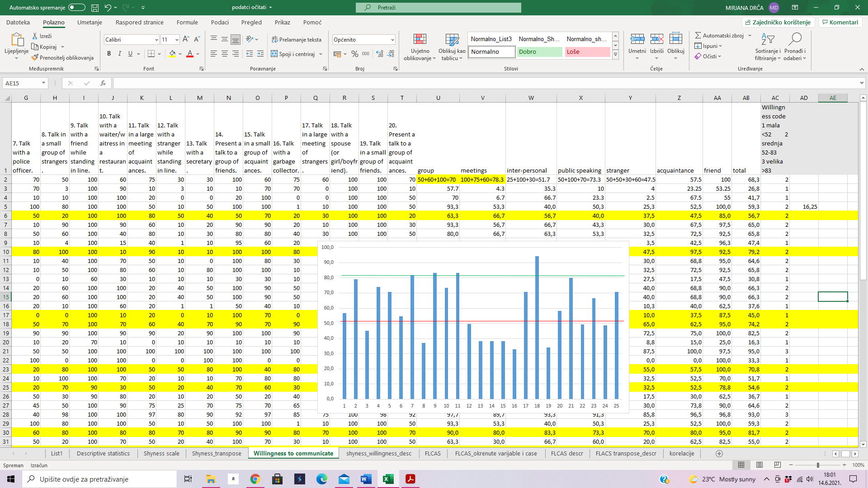868x488 pixels.
Task: Expand the formula bar
Action: click(x=862, y=83)
